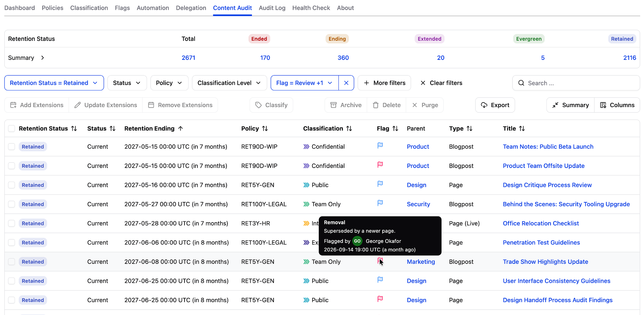Click flag in User Interface Consistency Guidelines row
This screenshot has height=315, width=644.
[x=380, y=280]
